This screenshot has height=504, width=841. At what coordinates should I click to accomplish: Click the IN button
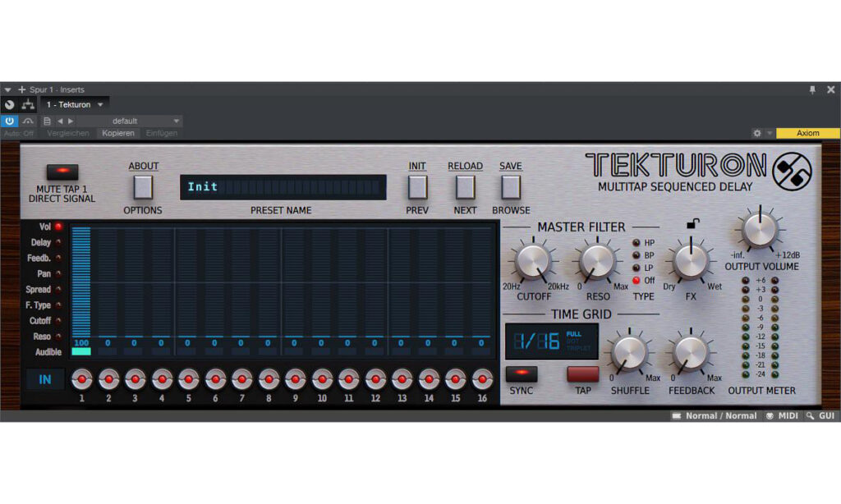(45, 379)
